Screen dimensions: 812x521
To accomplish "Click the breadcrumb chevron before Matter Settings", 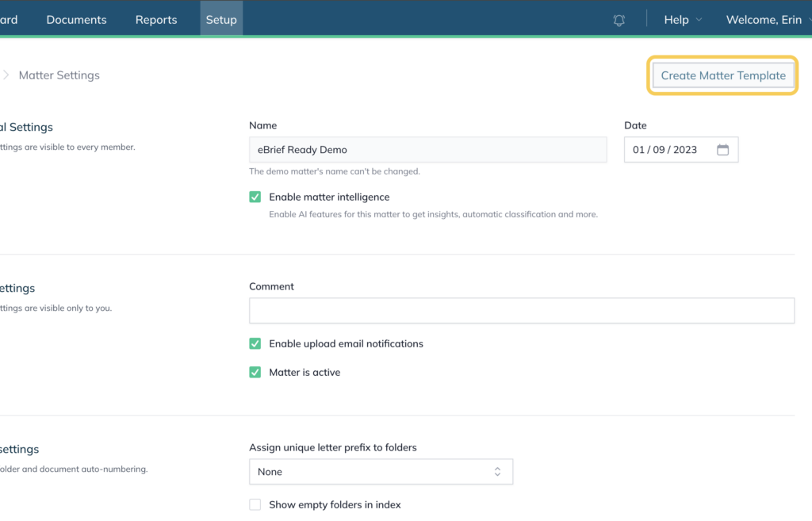I will [x=6, y=75].
